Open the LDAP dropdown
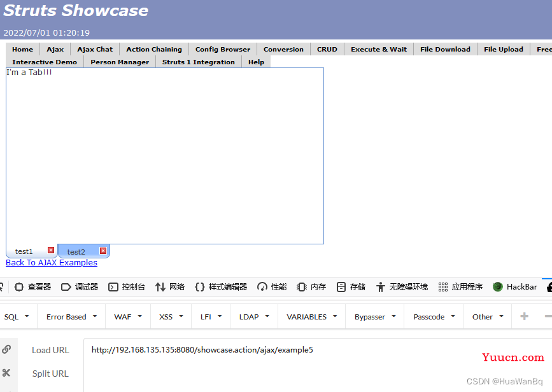552x392 pixels. pyautogui.click(x=254, y=317)
